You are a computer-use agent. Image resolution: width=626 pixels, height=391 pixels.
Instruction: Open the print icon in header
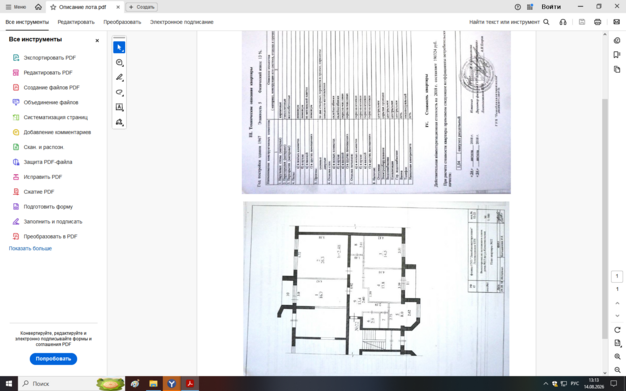[x=597, y=22]
